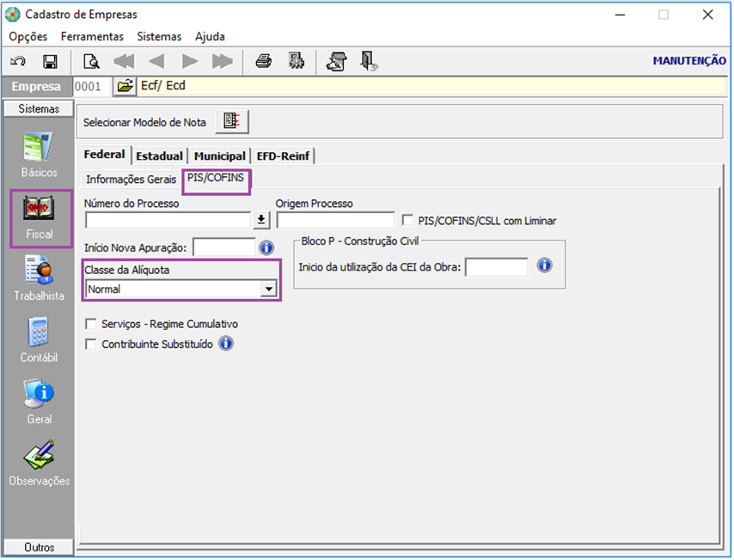Click the documents scroll toolbar icon
This screenshot has width=734, height=560.
337,61
